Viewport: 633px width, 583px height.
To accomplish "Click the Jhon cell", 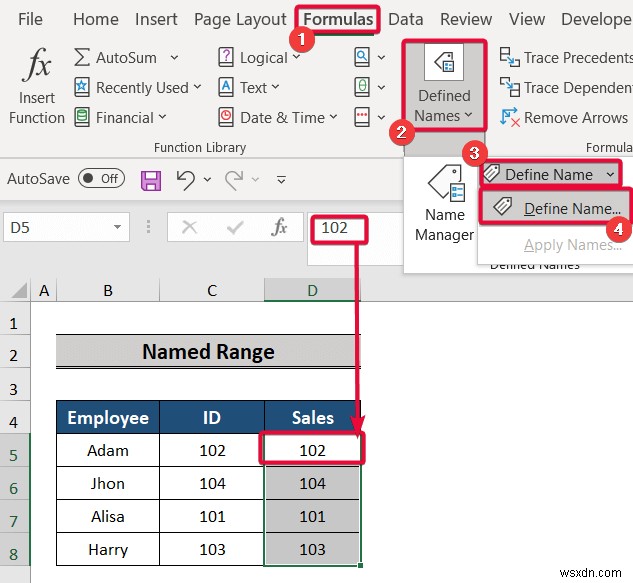I will pyautogui.click(x=108, y=483).
